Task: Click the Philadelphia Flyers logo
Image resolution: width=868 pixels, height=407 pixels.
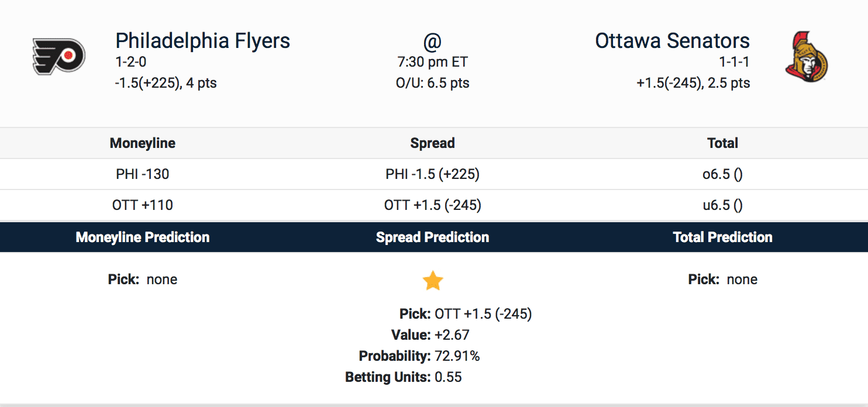Action: tap(58, 56)
